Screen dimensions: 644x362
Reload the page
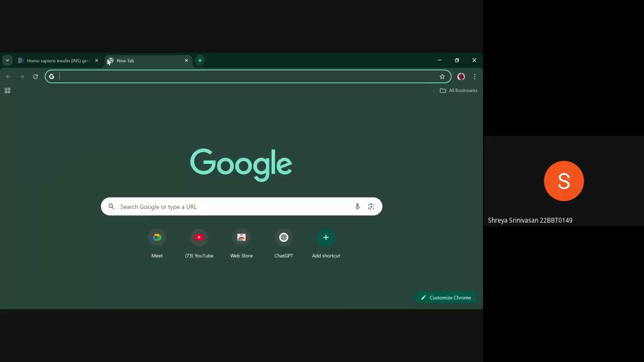pyautogui.click(x=35, y=76)
